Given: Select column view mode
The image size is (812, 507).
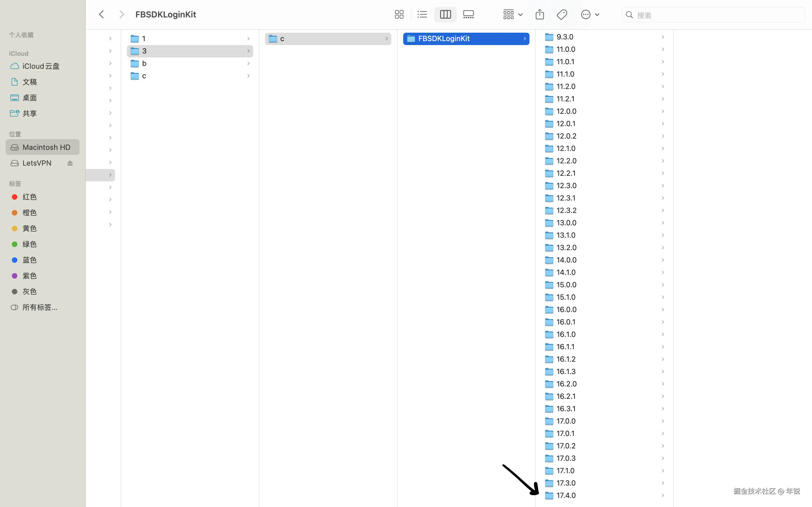Looking at the screenshot, I should coord(445,14).
